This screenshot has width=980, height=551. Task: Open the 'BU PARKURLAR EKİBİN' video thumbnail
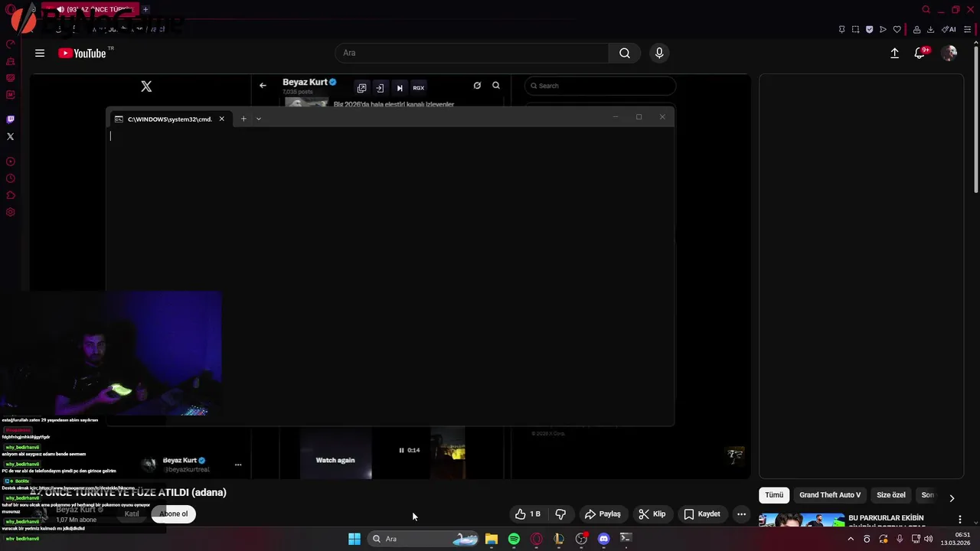click(x=802, y=520)
